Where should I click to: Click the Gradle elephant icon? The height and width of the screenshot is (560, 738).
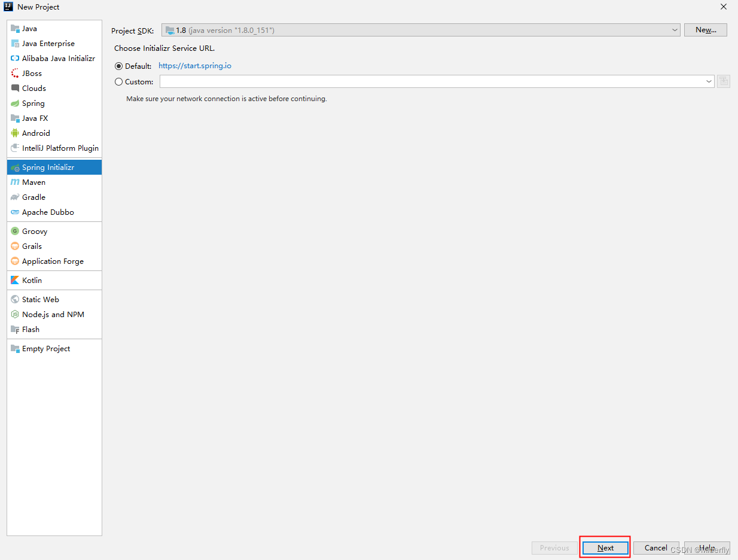coord(15,197)
